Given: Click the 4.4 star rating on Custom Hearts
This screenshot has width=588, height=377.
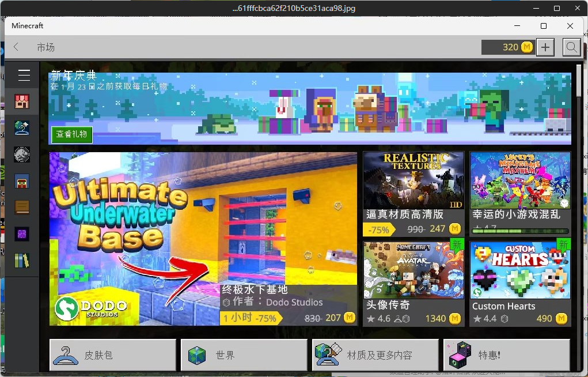Looking at the screenshot, I should coord(485,319).
